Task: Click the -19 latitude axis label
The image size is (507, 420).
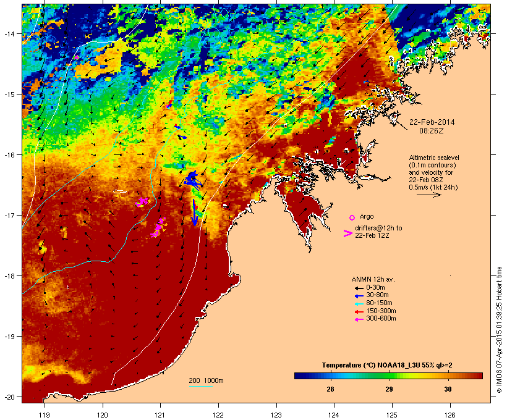Action: click(x=9, y=337)
